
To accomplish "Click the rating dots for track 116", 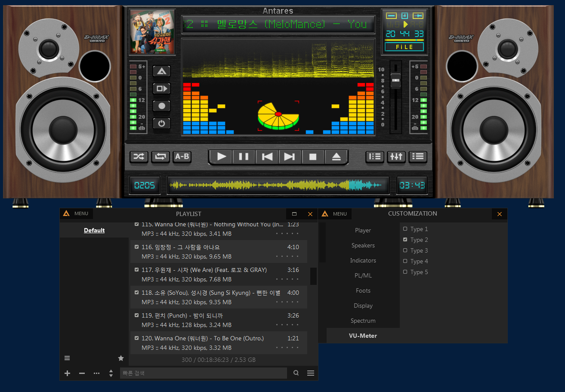I will 287,256.
